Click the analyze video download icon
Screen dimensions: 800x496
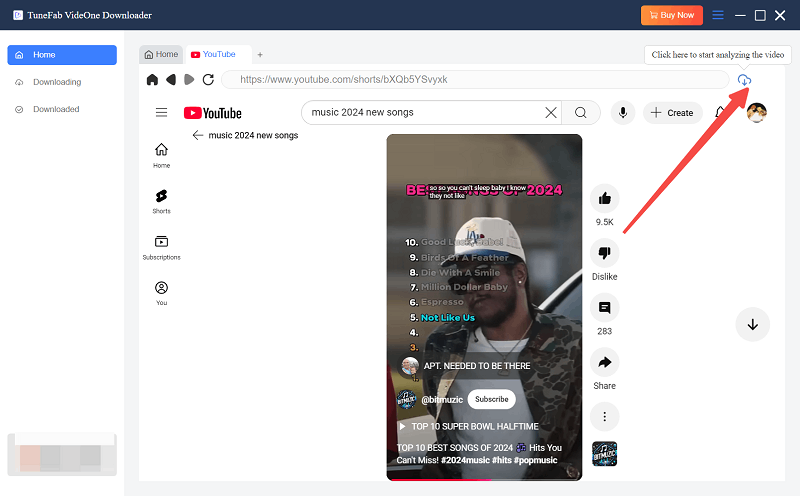[x=744, y=80]
